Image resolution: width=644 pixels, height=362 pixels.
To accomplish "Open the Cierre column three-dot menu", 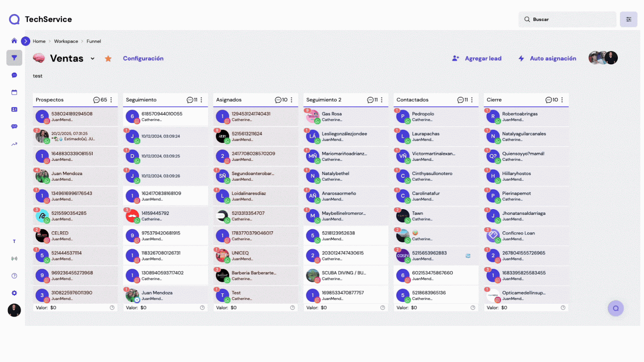I will coord(562,100).
